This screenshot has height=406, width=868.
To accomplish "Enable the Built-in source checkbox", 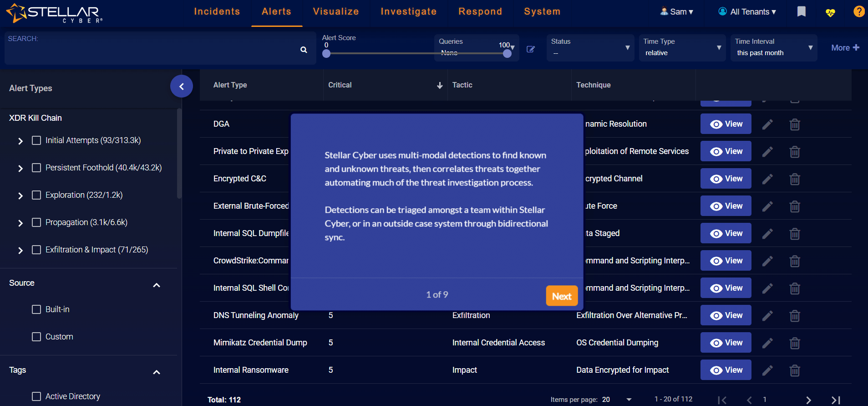I will click(x=36, y=309).
